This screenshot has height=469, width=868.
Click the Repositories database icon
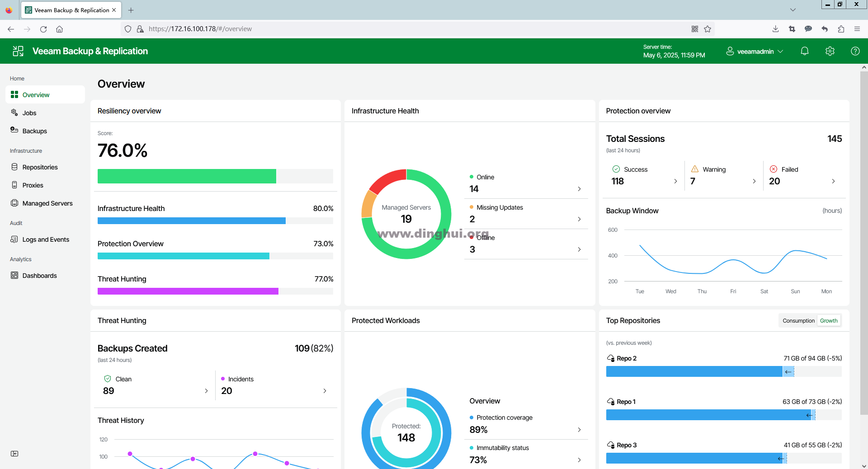click(14, 167)
